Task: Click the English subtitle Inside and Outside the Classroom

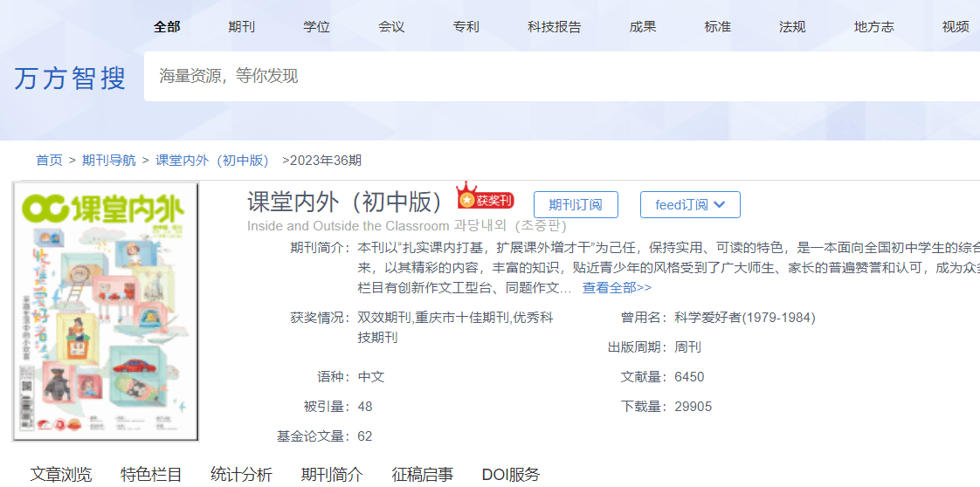Action: (x=349, y=225)
